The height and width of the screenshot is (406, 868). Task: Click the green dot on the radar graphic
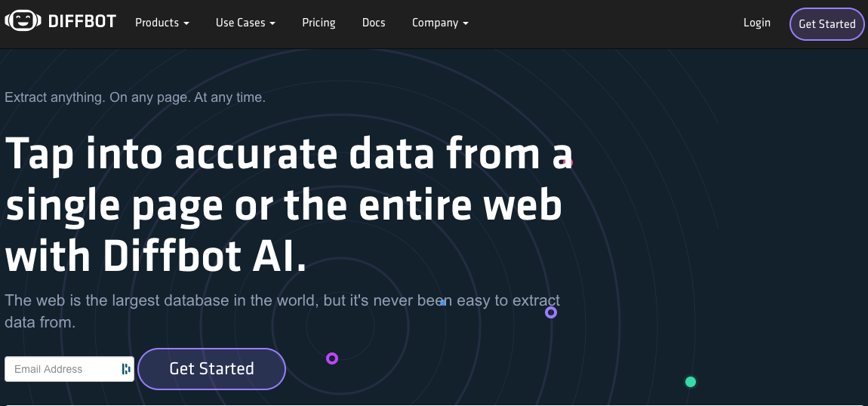(x=690, y=382)
